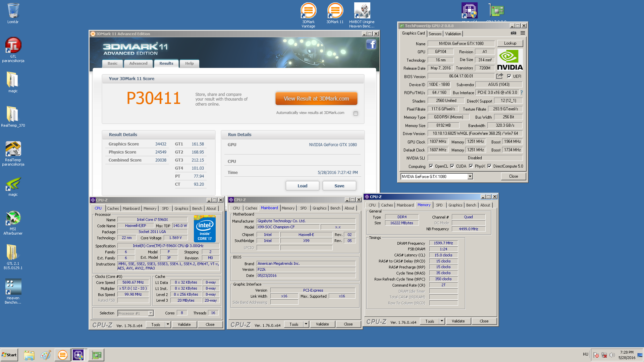The height and width of the screenshot is (362, 644).
Task: Click the NVIDIA logo in GPU-Z
Action: tap(509, 59)
